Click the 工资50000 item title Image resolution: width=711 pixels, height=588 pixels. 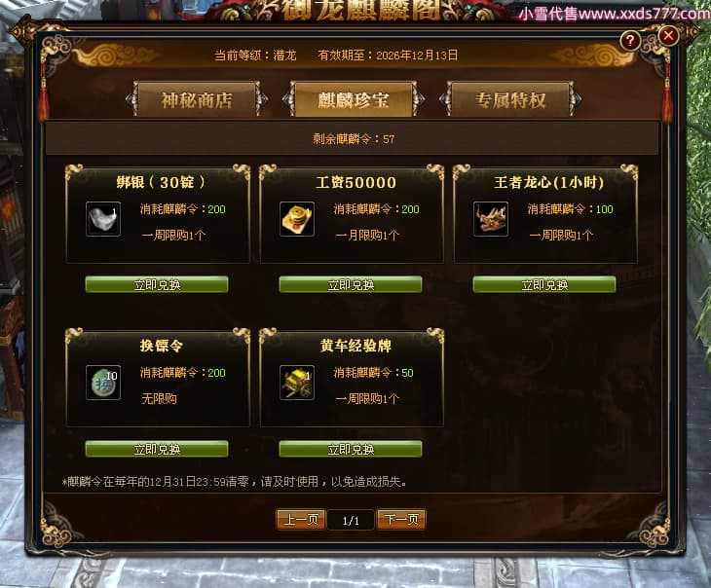[355, 182]
